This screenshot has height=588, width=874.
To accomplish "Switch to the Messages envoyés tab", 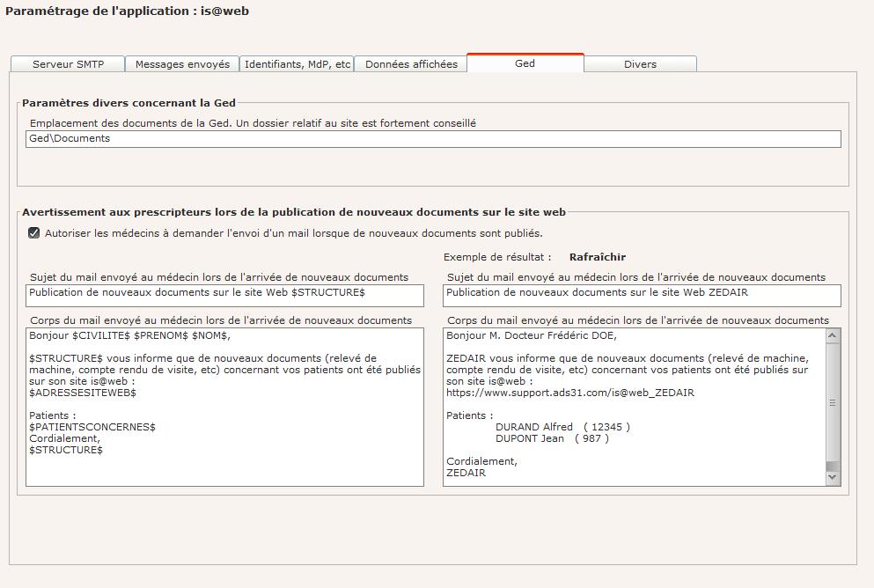I will click(182, 64).
